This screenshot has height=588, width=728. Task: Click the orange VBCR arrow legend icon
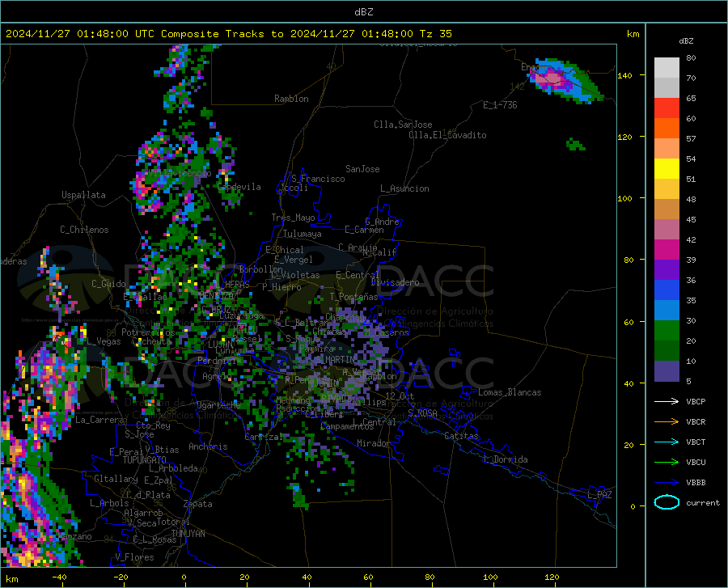click(x=667, y=421)
